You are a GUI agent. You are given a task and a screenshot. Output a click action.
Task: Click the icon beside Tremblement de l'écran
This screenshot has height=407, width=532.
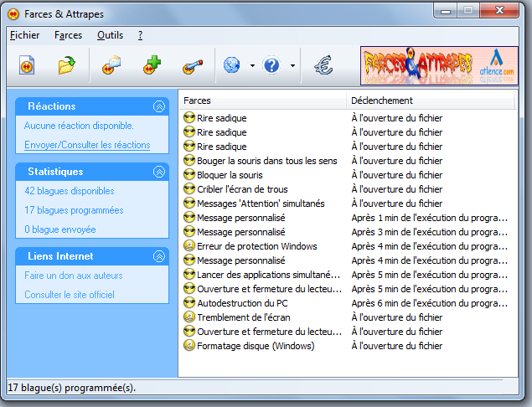189,317
